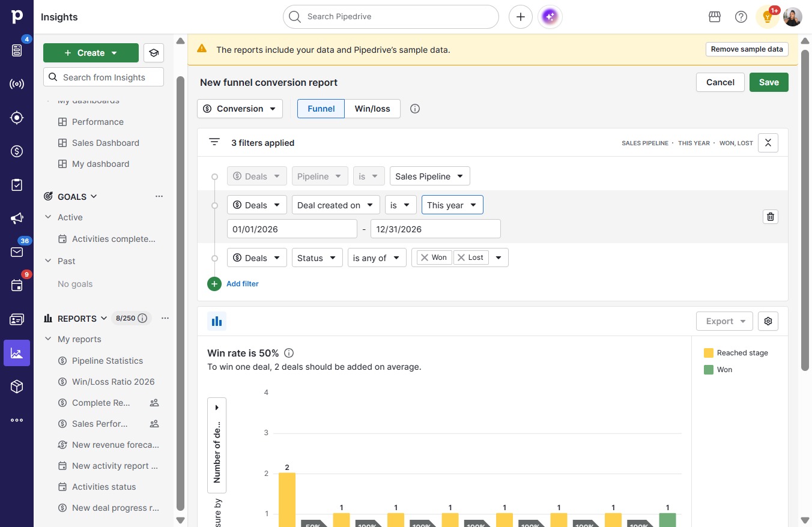The image size is (812, 527).
Task: Click Remove sample data
Action: [x=747, y=49]
